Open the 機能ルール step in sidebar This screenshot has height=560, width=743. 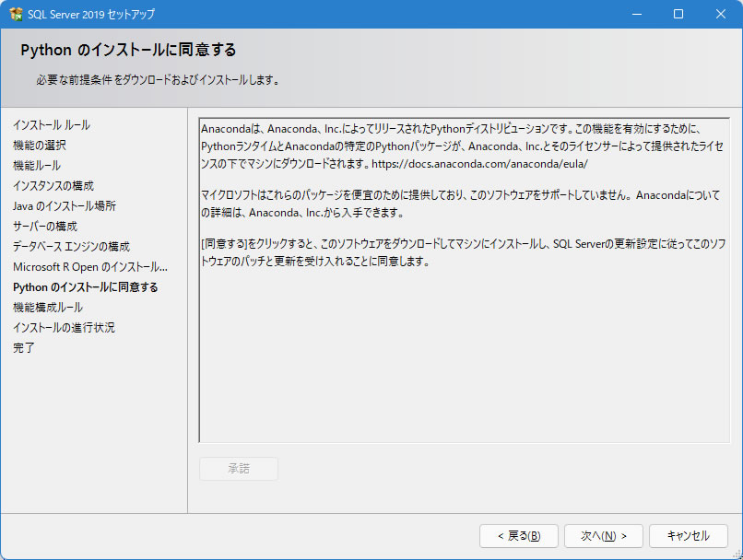pos(37,166)
